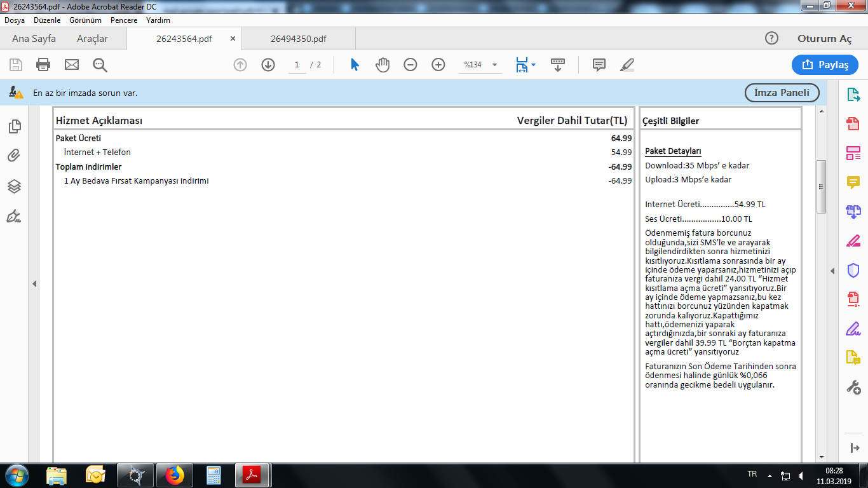868x488 pixels.
Task: Click the İmza Paneli button
Action: click(x=782, y=93)
